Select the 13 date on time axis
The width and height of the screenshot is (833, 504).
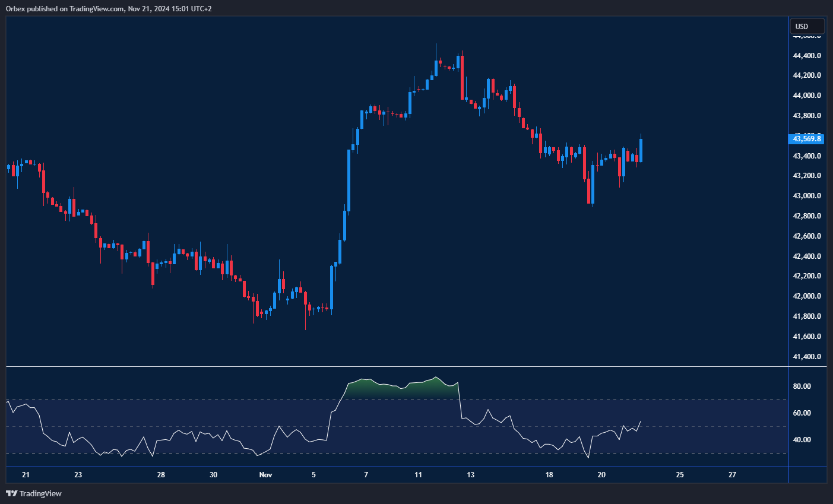pyautogui.click(x=471, y=475)
